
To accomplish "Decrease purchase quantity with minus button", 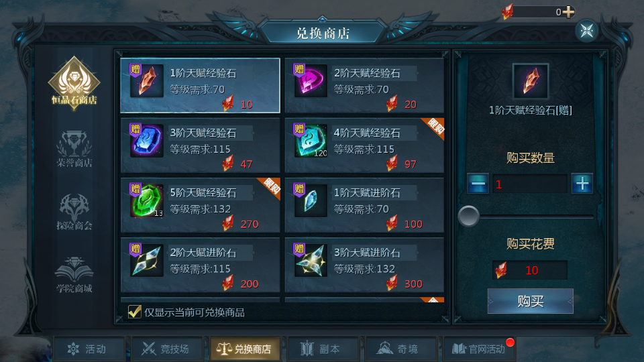I will [478, 184].
